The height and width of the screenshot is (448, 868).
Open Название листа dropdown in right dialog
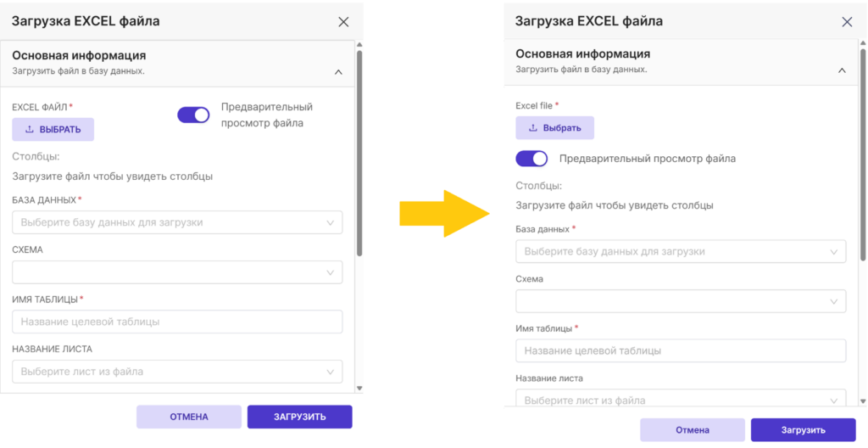681,398
